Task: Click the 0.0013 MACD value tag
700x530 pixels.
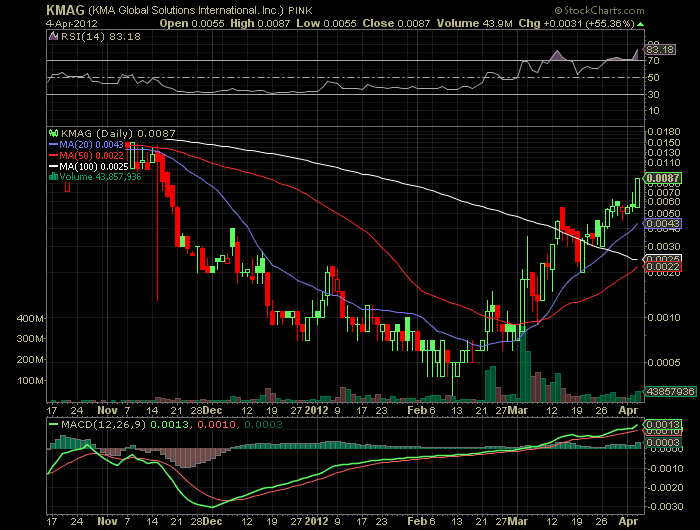Action: coord(661,427)
